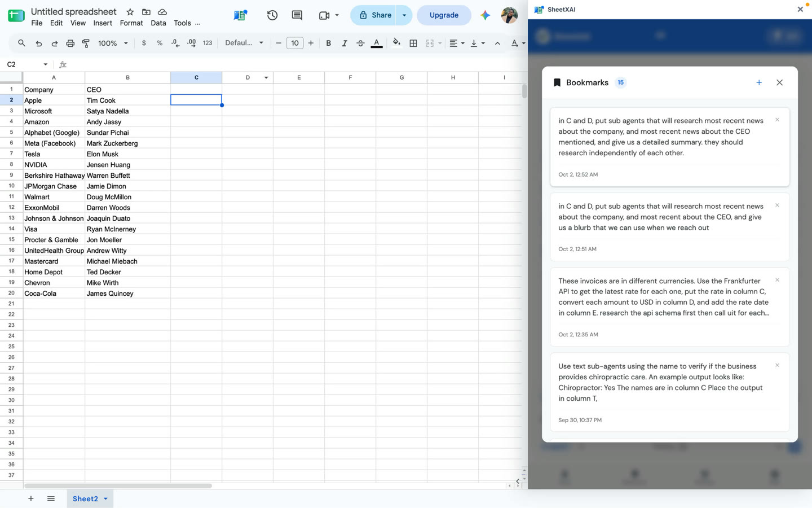812x508 pixels.
Task: Open the comments panel
Action: point(297,15)
